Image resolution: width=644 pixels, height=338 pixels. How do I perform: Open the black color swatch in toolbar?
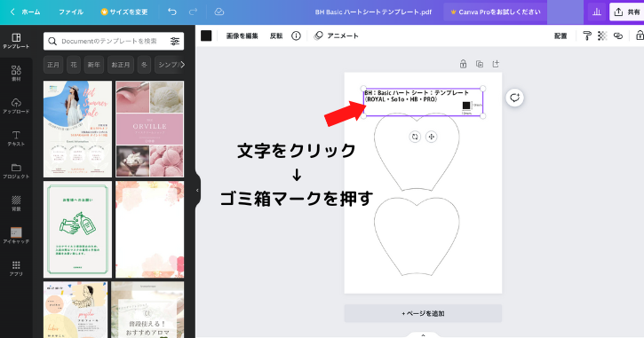tap(206, 35)
